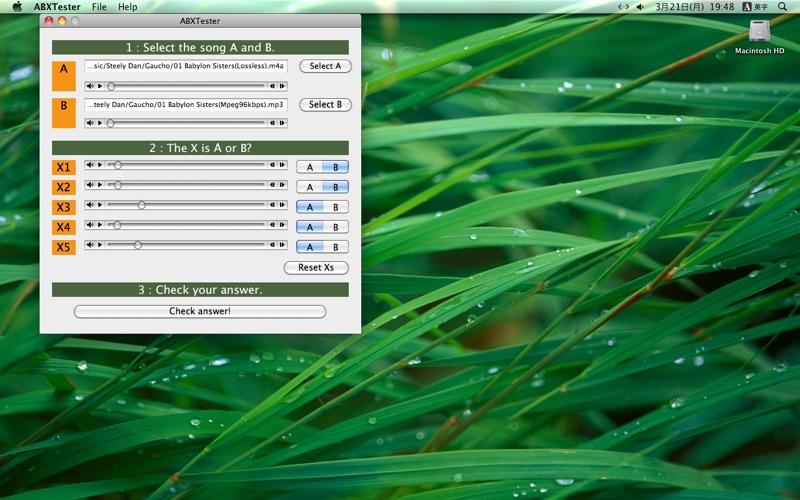The width and height of the screenshot is (800, 500).
Task: Click the song A file path field
Action: (x=186, y=66)
